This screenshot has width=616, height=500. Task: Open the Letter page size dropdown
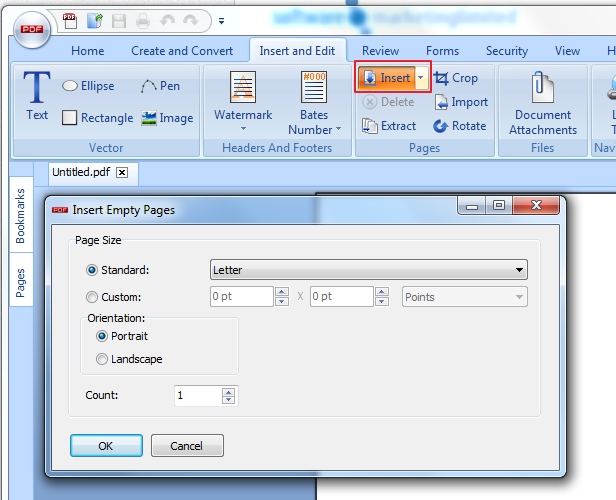368,270
